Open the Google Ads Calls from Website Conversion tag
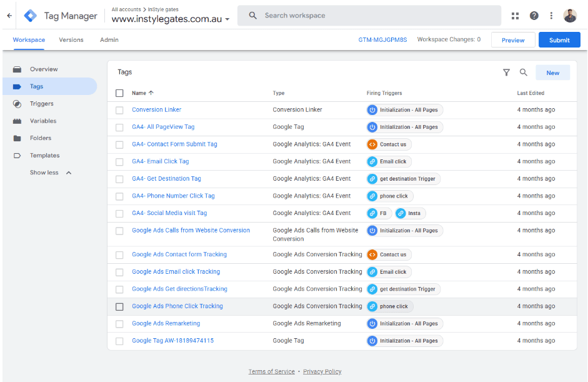The height and width of the screenshot is (382, 588). (191, 231)
